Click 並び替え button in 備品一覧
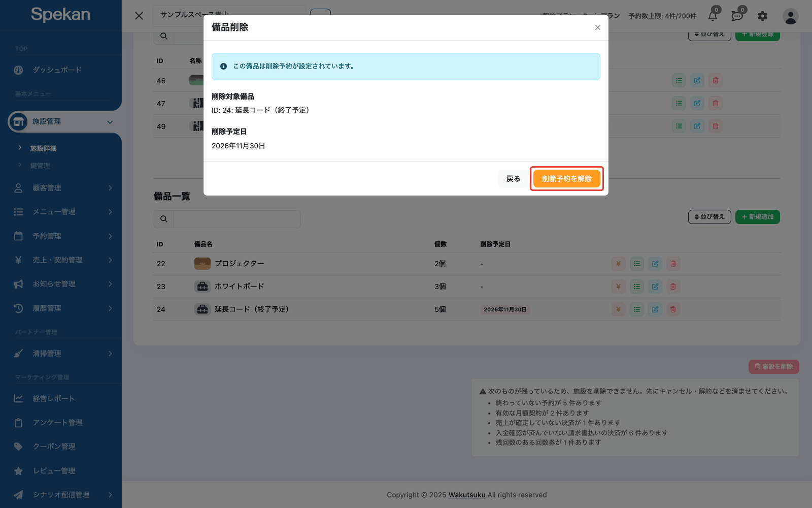Viewport: 812px width, 508px height. coord(709,217)
